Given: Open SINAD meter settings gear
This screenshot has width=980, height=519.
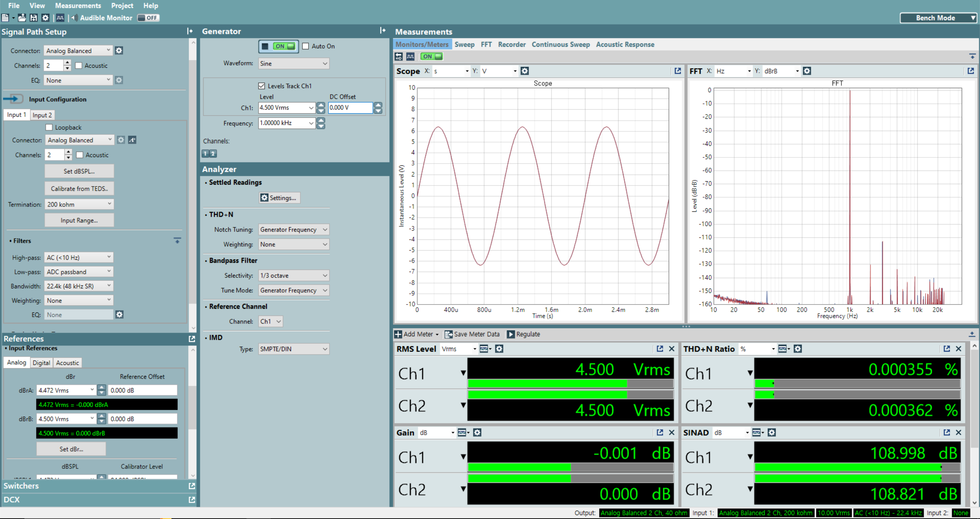Looking at the screenshot, I should 772,432.
